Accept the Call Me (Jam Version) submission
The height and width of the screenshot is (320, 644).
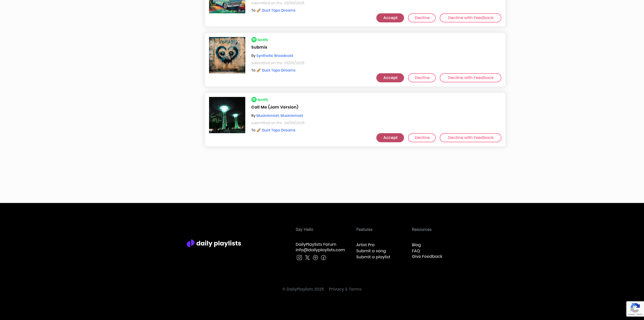pos(390,138)
